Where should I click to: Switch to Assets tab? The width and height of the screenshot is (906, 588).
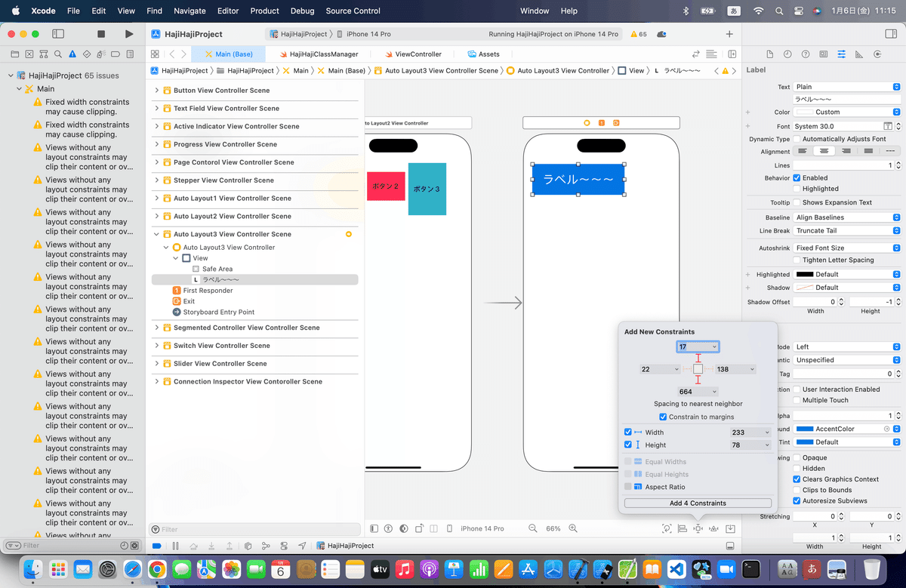(x=484, y=54)
